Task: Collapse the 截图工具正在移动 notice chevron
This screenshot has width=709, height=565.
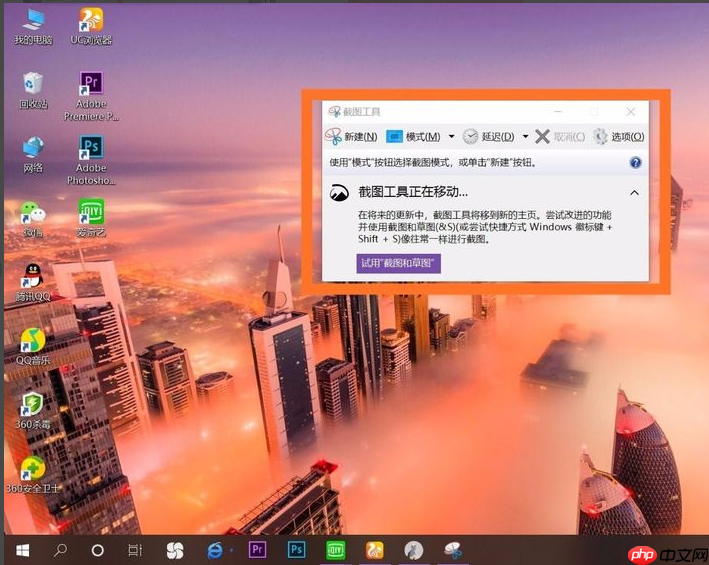Action: pos(634,193)
